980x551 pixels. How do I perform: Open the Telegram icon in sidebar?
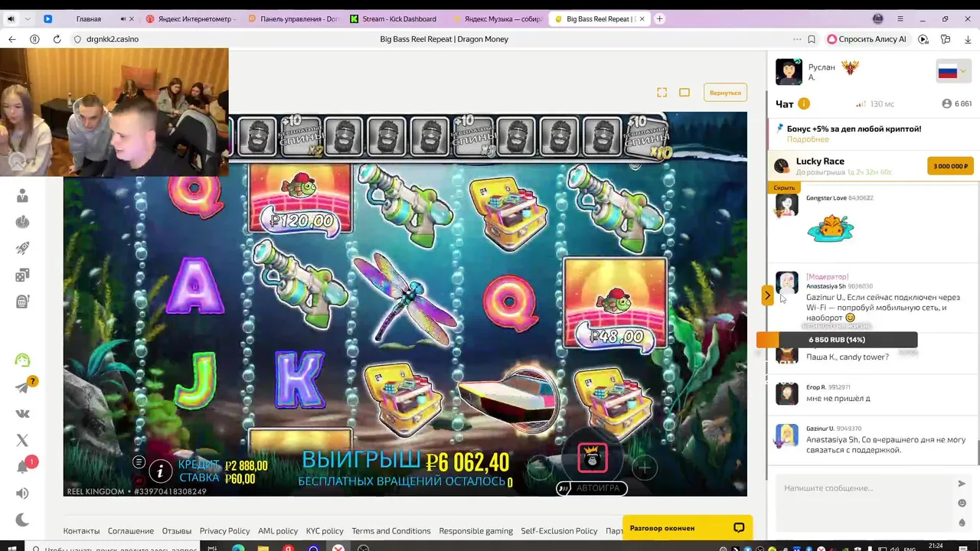coord(22,387)
